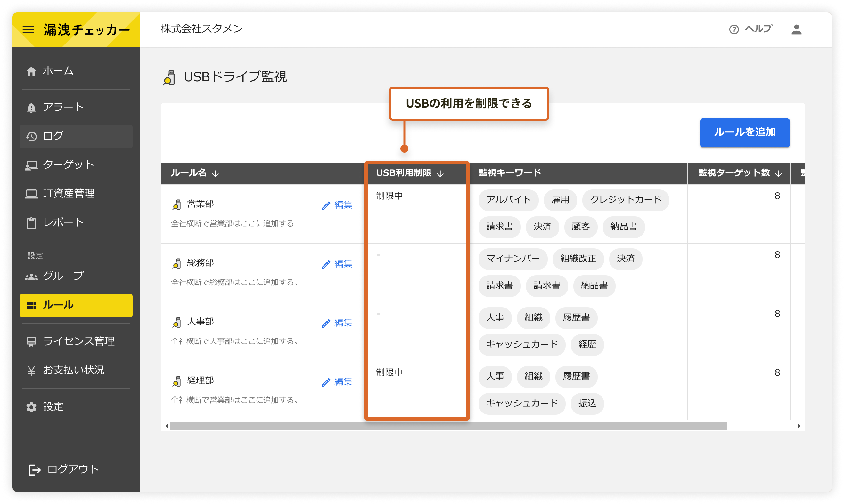Click the report clipboard icon
Screen dimensions: 844x504
(x=31, y=223)
